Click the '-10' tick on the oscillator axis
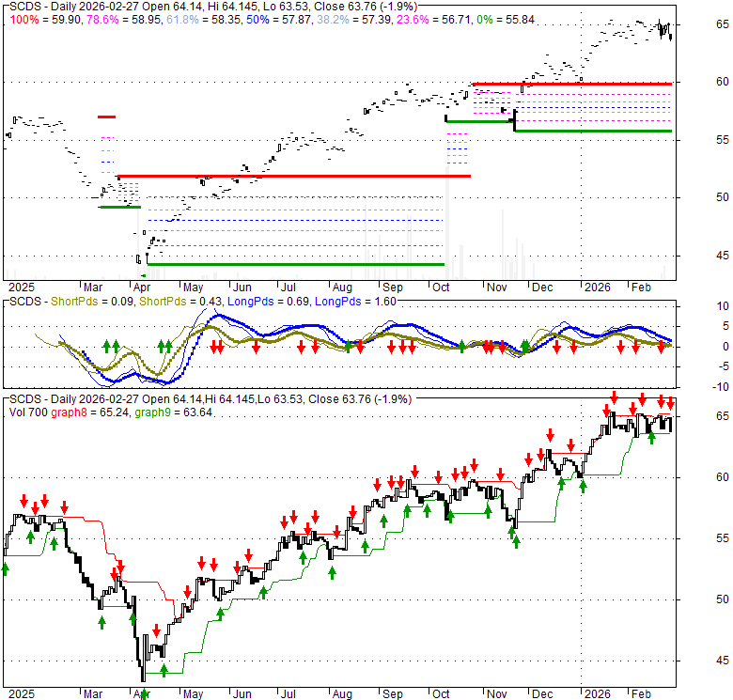Viewport: 733px width, 700px height. (x=721, y=386)
